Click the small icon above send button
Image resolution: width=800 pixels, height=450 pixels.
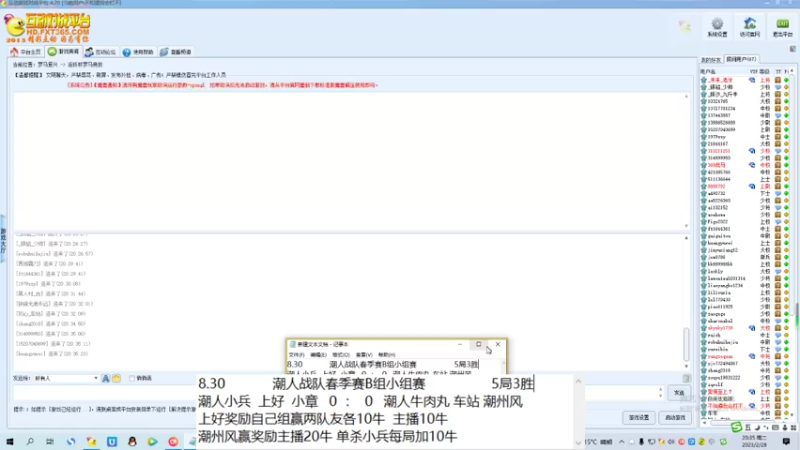tap(686, 379)
